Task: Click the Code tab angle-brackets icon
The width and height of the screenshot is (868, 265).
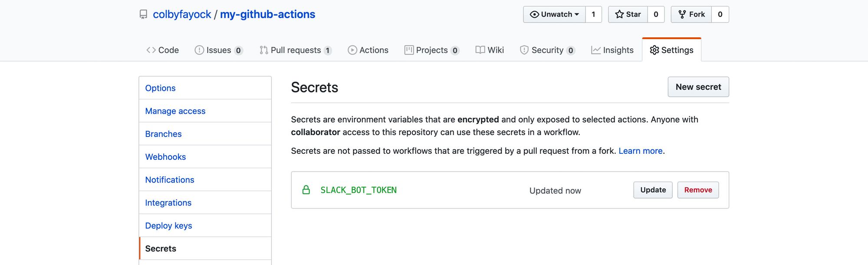Action: (151, 50)
